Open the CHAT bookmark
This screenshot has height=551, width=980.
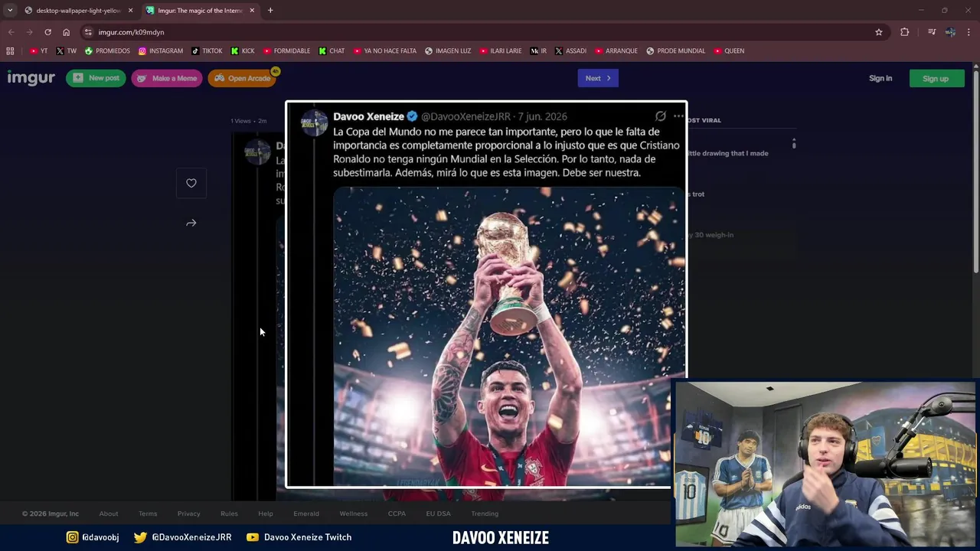pos(332,51)
